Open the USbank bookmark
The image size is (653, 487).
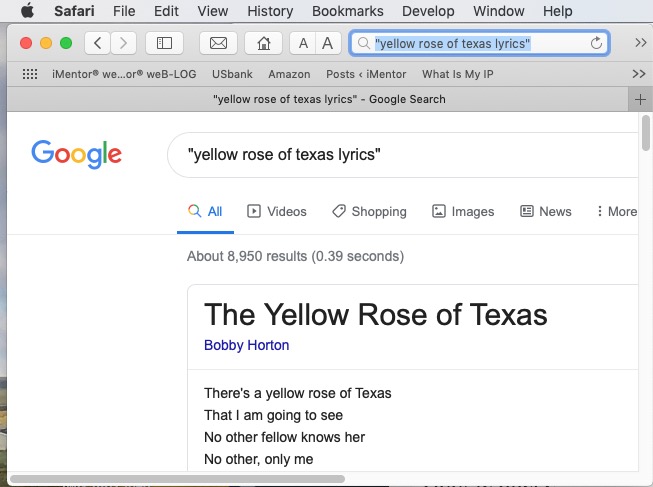(232, 74)
